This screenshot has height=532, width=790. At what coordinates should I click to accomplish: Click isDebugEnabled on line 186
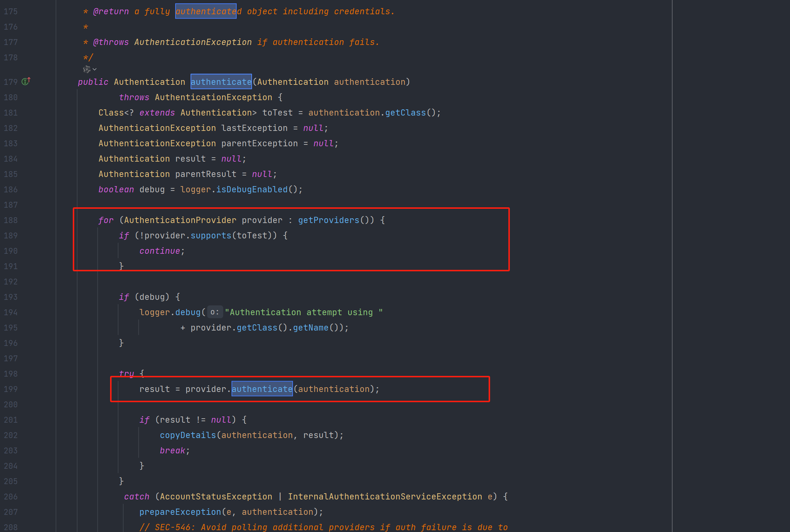point(252,189)
